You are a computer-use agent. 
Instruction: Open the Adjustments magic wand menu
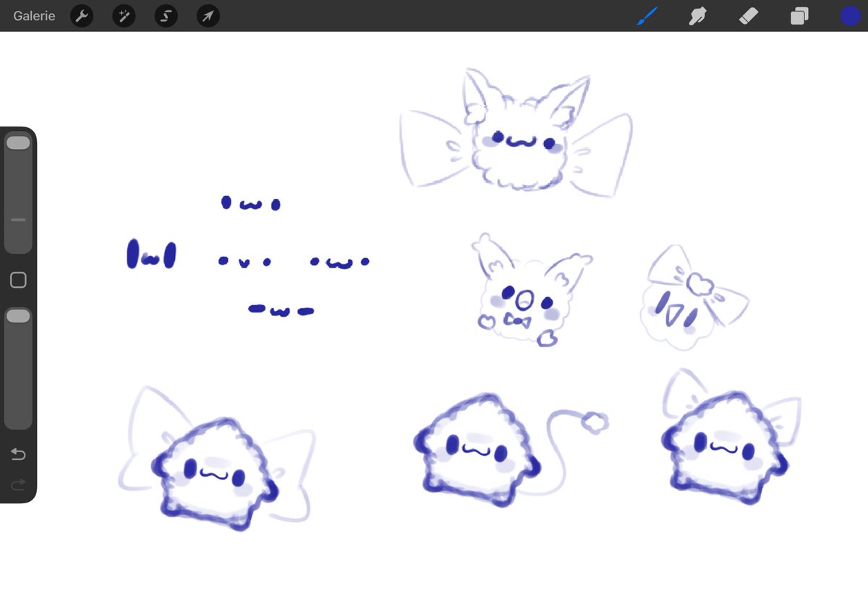point(124,16)
